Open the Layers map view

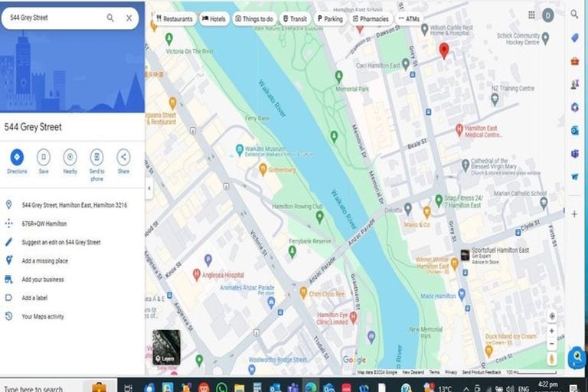166,346
